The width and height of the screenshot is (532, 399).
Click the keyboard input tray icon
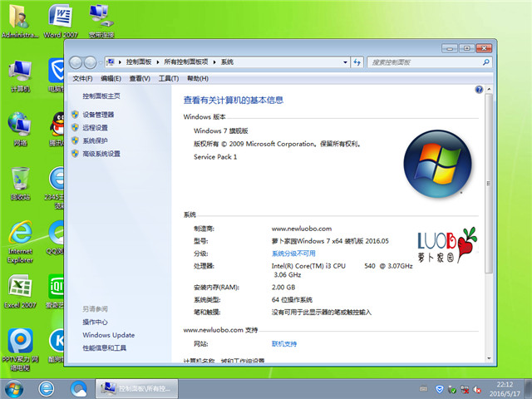[423, 389]
